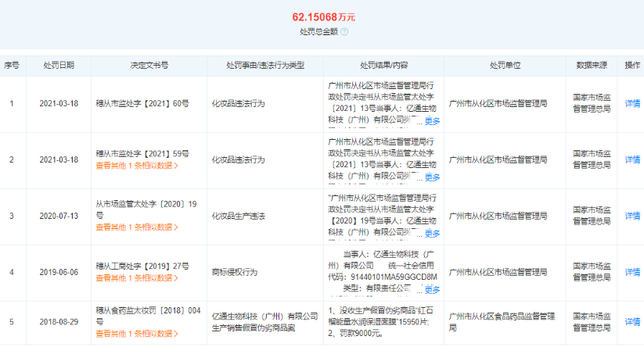
Task: Expand 更多 in row 2 penalty result
Action: pos(432,177)
